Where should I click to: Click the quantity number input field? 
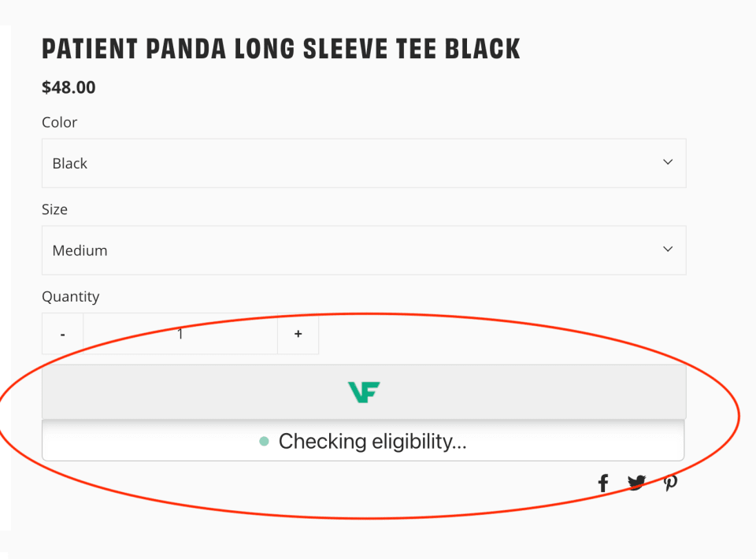180,334
